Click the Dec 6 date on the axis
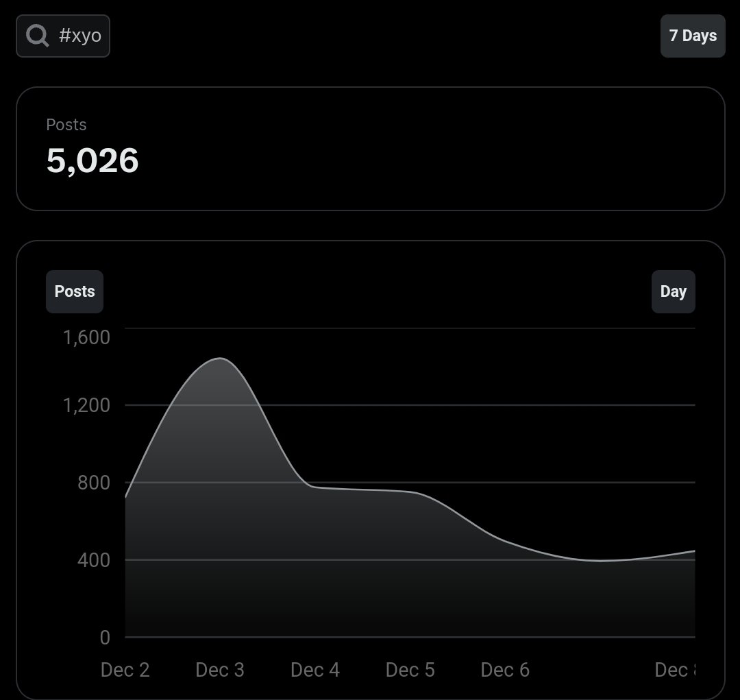Screen dimensions: 740x700 pyautogui.click(x=504, y=670)
